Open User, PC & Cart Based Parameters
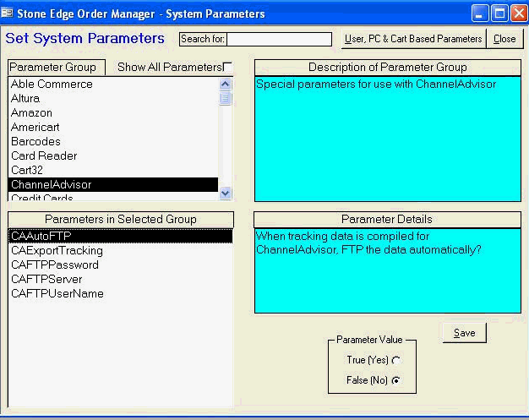The height and width of the screenshot is (420, 529). pyautogui.click(x=413, y=39)
